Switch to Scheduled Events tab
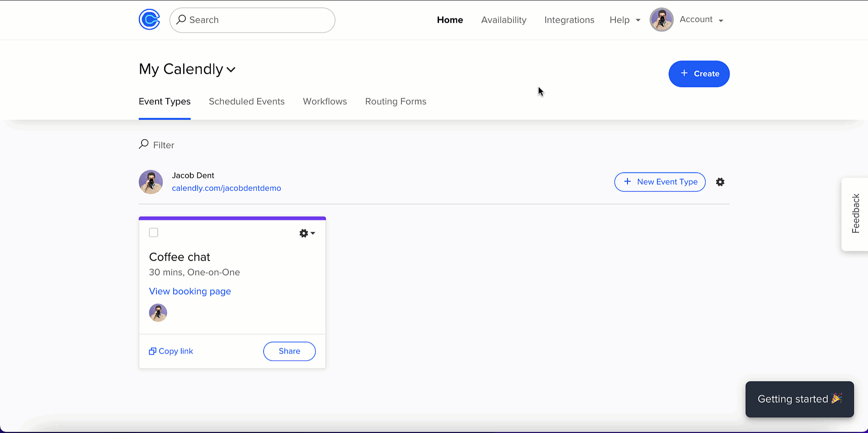868x433 pixels. click(x=247, y=101)
